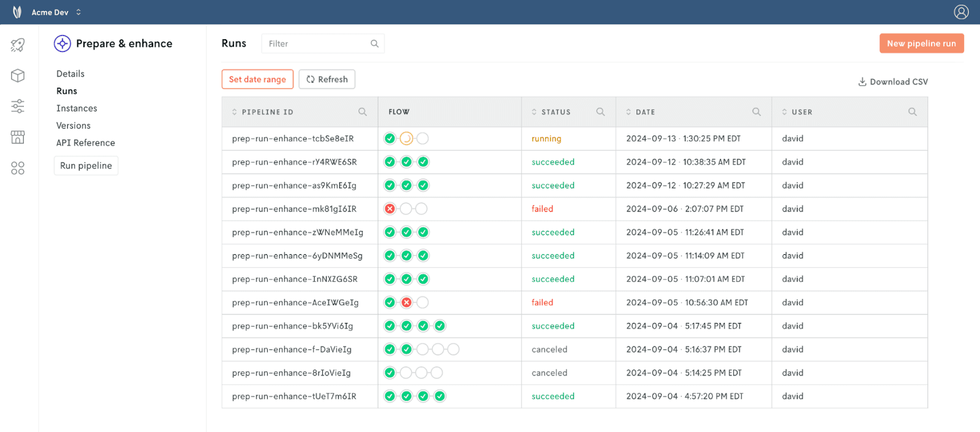Open the API Reference section
The width and height of the screenshot is (980, 432).
86,143
